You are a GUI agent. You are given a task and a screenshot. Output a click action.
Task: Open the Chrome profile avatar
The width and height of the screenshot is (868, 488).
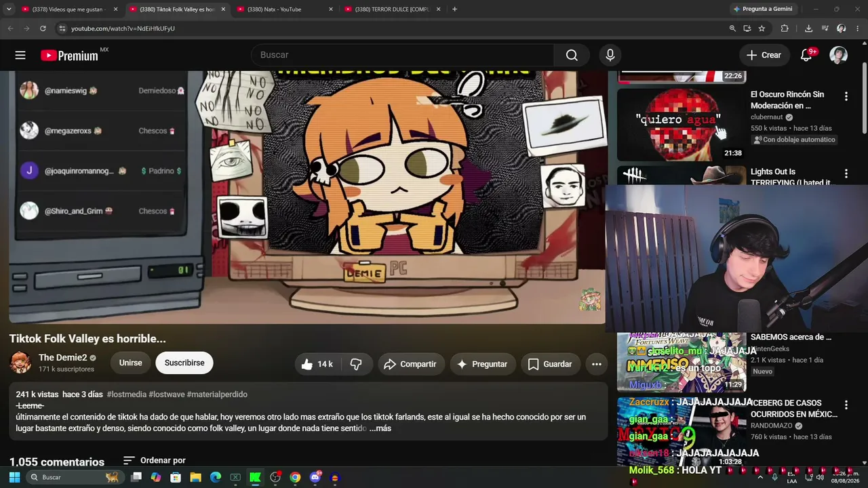(841, 28)
